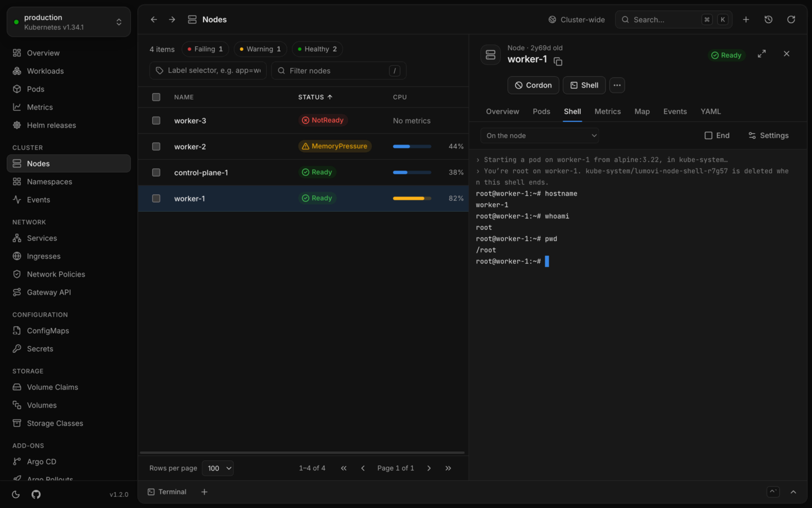Tick the worker-1 row checkbox

tap(156, 199)
